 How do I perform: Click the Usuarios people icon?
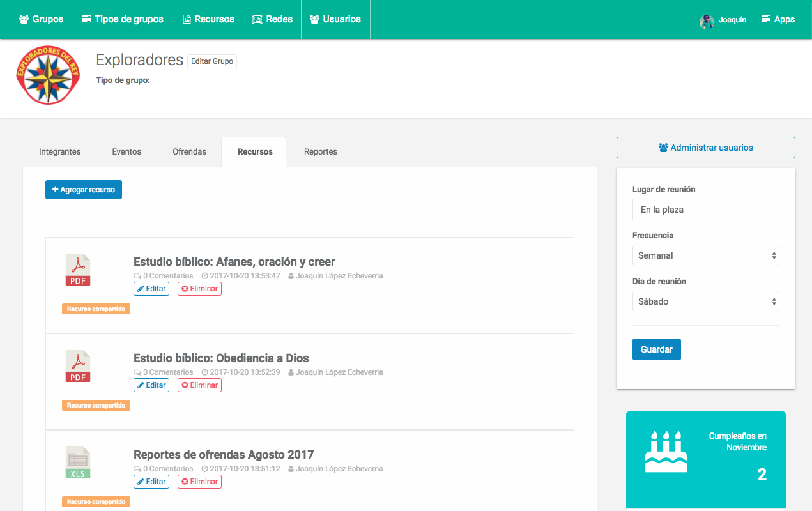(312, 19)
